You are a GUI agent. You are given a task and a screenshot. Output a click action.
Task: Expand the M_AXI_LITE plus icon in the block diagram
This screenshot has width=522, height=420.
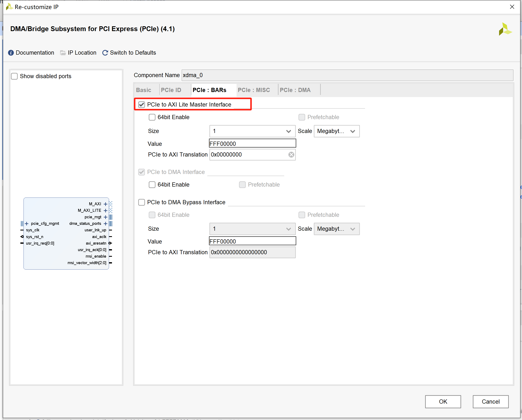pos(105,211)
